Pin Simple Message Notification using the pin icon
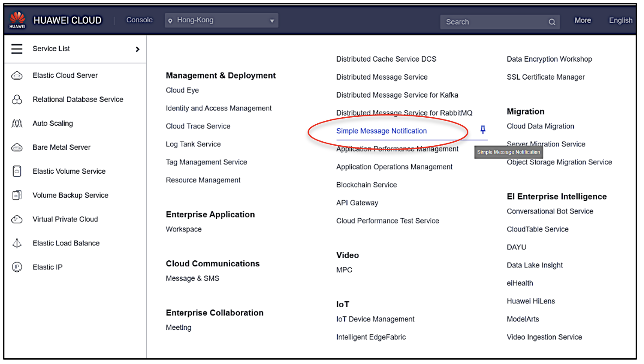Image resolution: width=644 pixels, height=364 pixels. pyautogui.click(x=483, y=129)
